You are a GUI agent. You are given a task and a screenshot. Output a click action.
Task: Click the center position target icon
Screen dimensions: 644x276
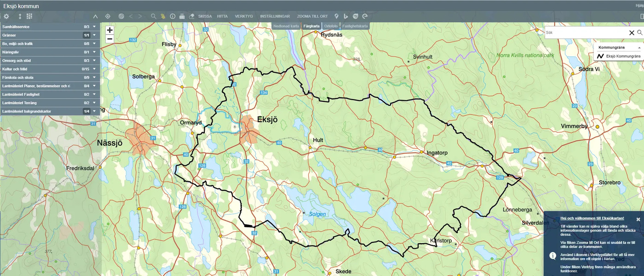(107, 16)
